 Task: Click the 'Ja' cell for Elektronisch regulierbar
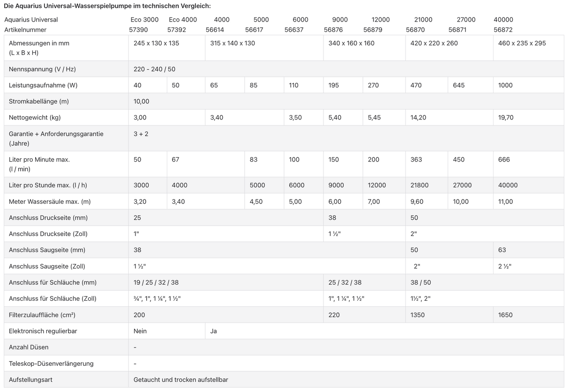point(214,331)
